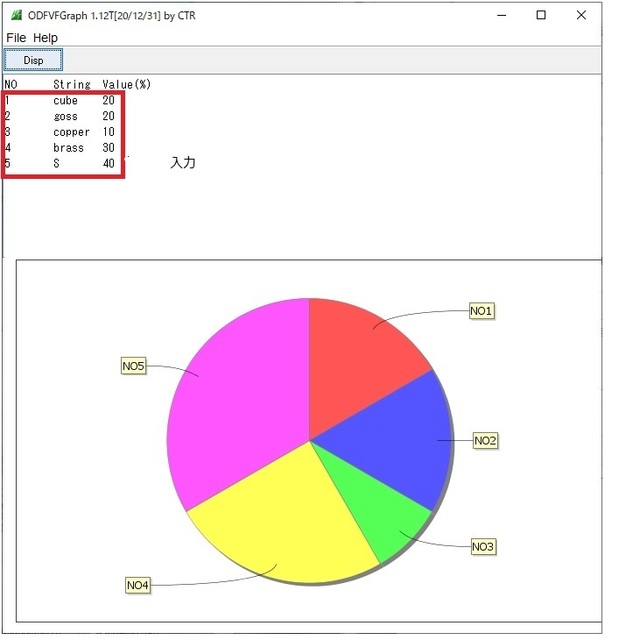
Task: Click the 'cube' text in row 1
Action: [x=65, y=100]
